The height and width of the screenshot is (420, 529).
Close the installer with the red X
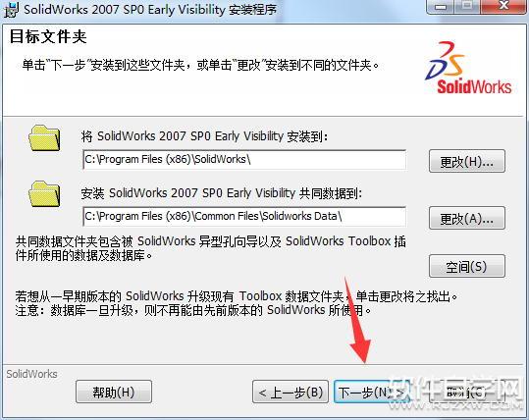pos(503,7)
